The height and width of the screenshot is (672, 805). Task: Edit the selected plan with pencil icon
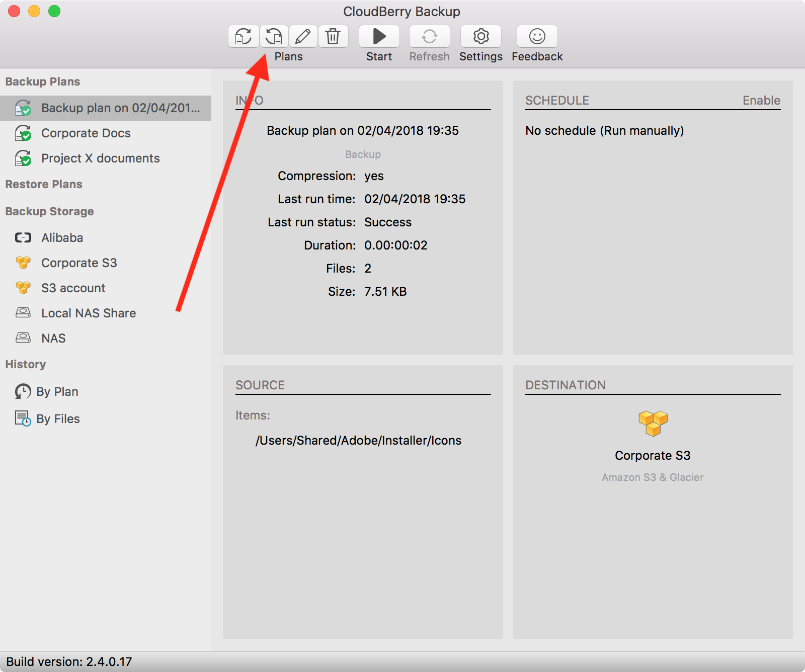(303, 36)
